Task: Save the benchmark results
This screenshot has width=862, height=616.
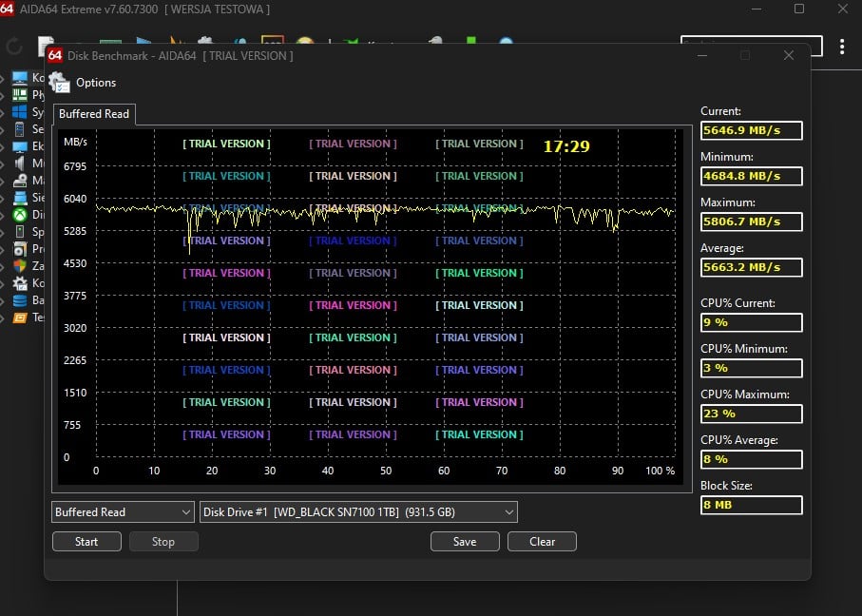Action: coord(465,542)
